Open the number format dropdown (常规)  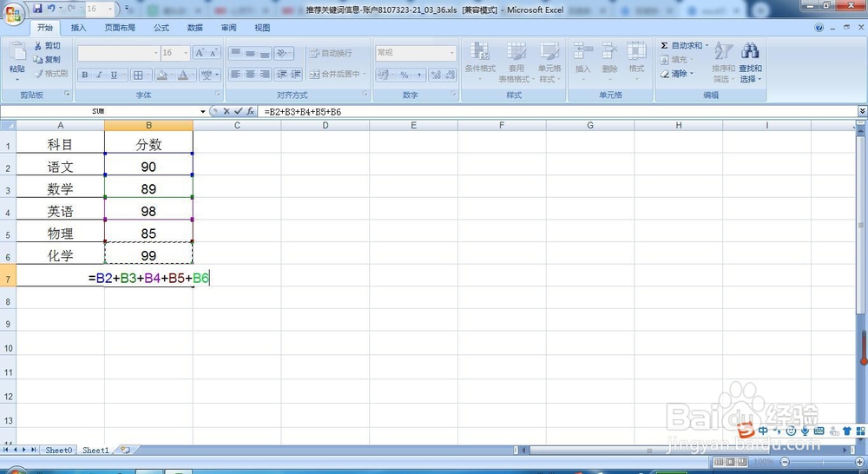click(451, 53)
